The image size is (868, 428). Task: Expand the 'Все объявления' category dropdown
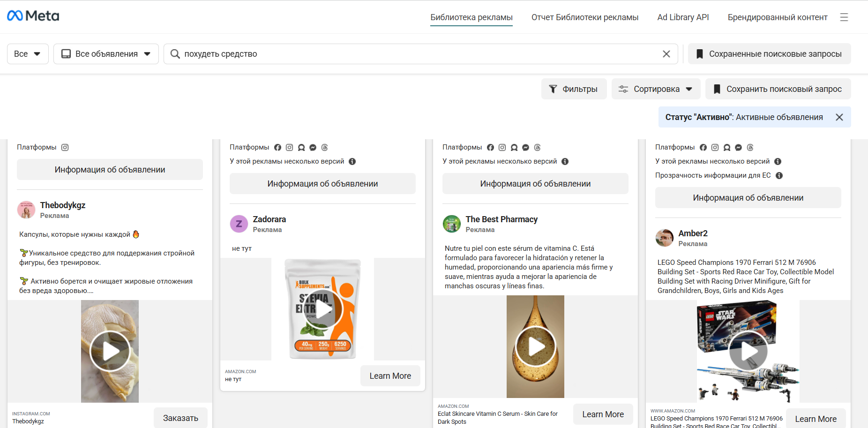(x=106, y=54)
